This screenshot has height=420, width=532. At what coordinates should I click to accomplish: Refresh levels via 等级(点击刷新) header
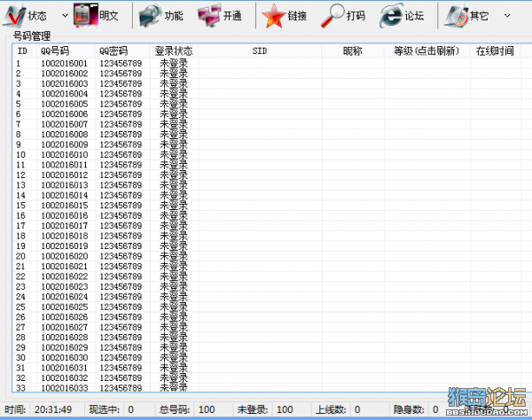click(x=426, y=51)
